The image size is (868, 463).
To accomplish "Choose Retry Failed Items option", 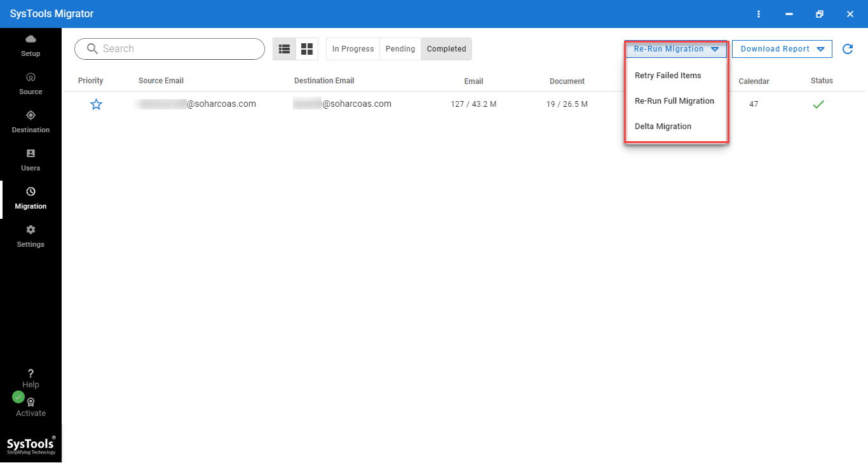I will 668,76.
